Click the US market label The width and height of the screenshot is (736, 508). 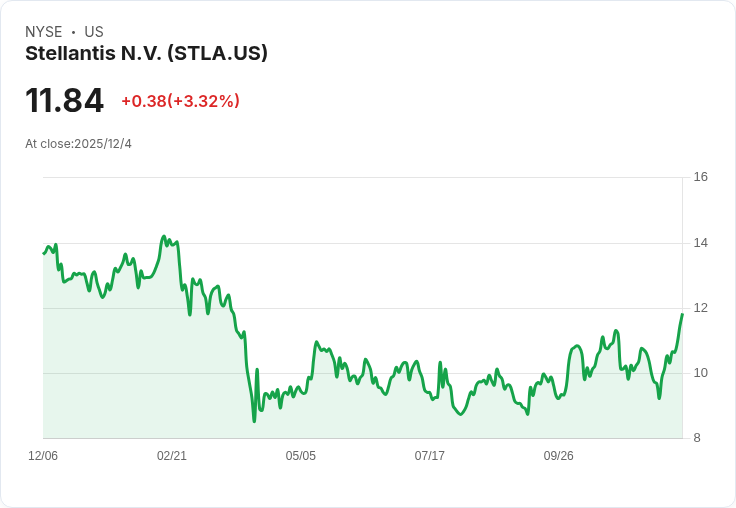coord(94,32)
